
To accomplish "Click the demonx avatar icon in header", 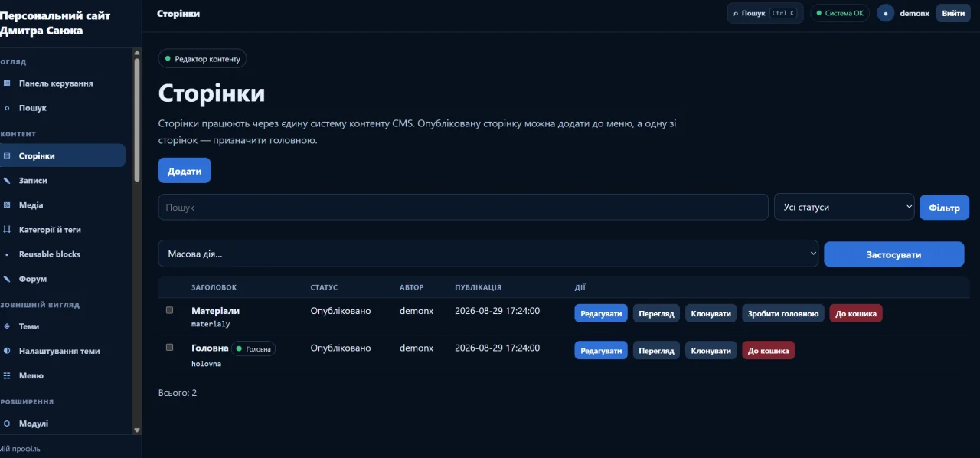I will 886,13.
